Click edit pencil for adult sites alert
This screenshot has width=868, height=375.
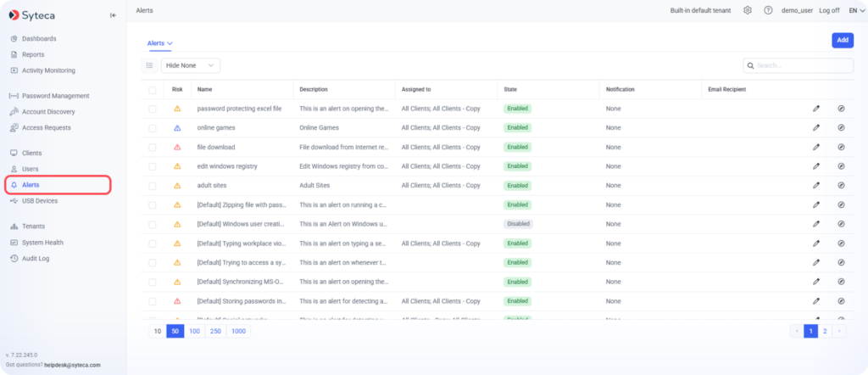click(x=816, y=185)
